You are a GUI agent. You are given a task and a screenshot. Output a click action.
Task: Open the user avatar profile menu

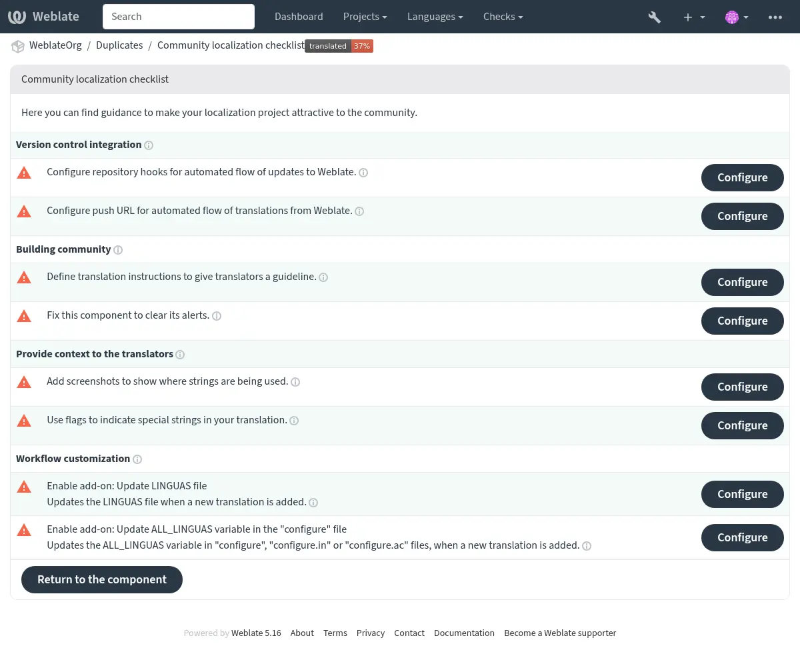tap(737, 17)
